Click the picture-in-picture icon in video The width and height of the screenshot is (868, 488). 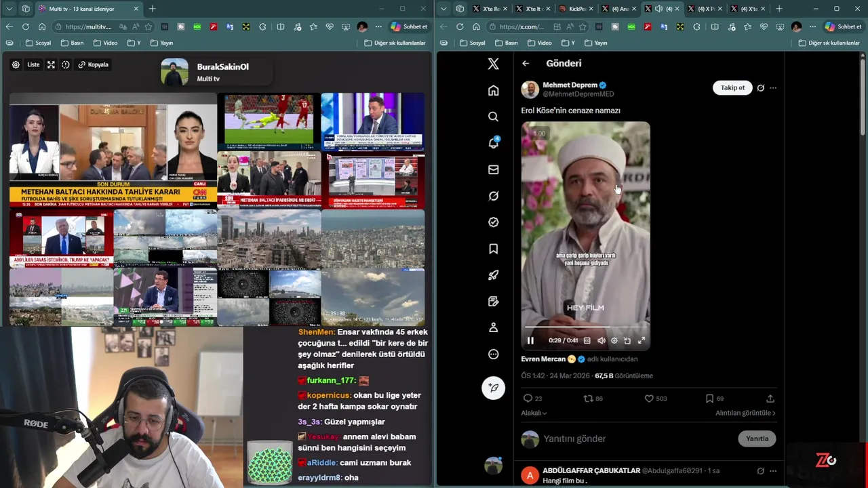click(627, 341)
